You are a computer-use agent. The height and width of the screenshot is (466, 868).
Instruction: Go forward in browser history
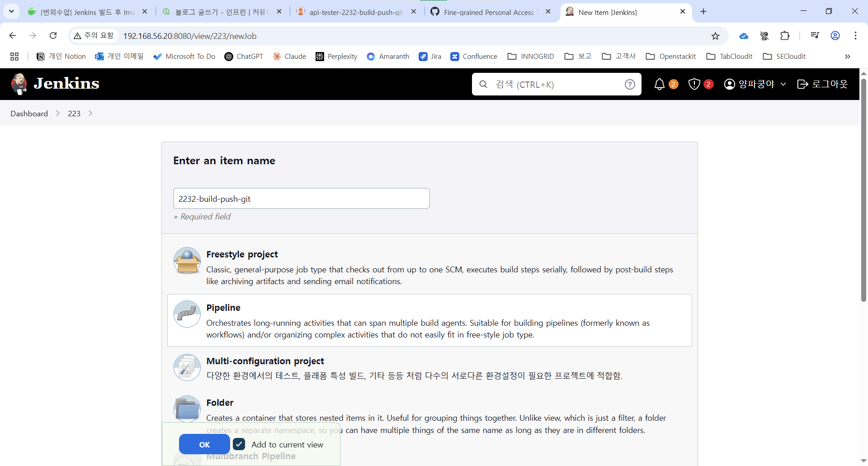pos(33,36)
